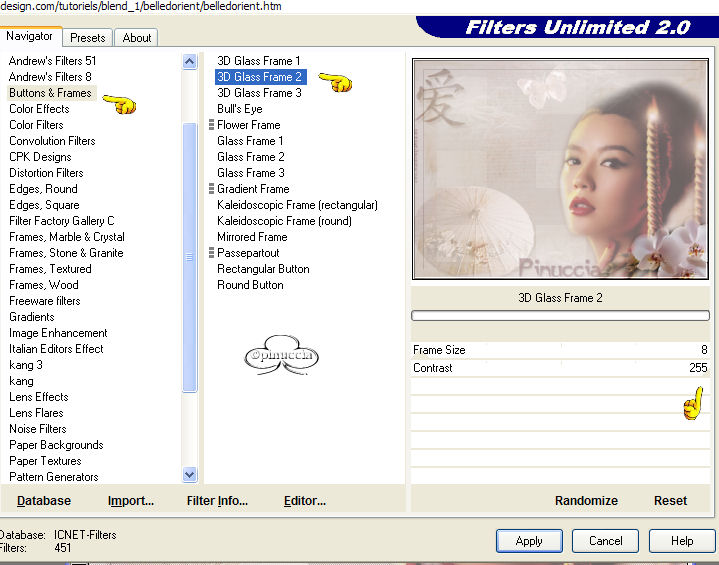This screenshot has height=565, width=719.
Task: Click the category list scrollbar thumb
Action: coord(189,257)
